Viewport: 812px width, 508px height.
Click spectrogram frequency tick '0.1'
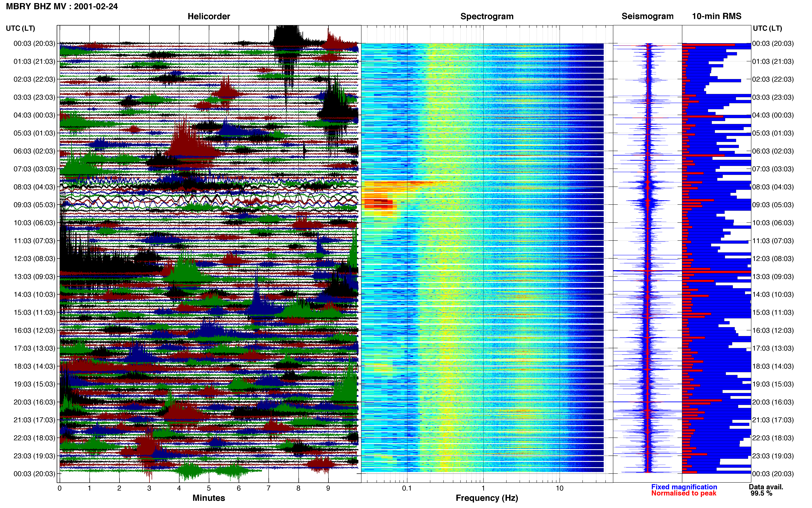(x=407, y=488)
